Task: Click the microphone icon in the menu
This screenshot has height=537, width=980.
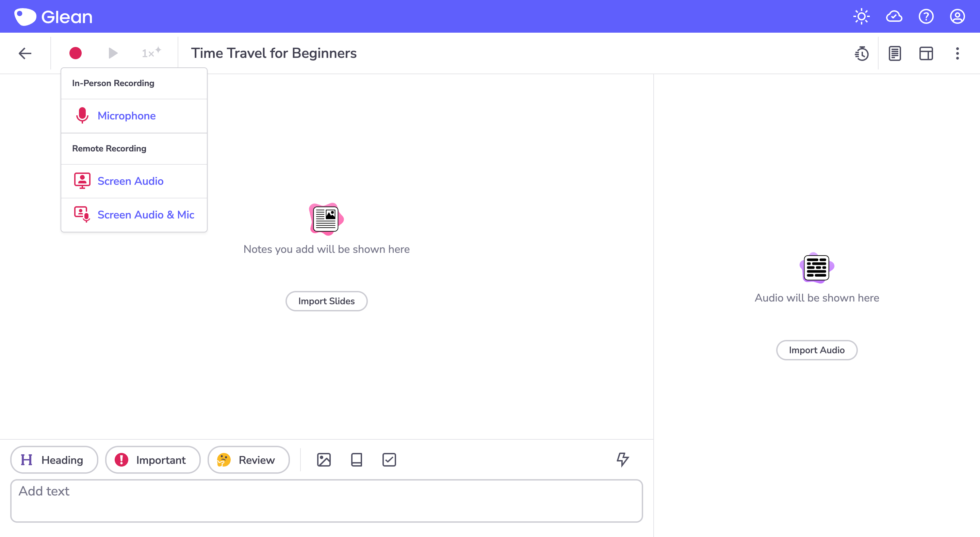Action: [x=82, y=115]
